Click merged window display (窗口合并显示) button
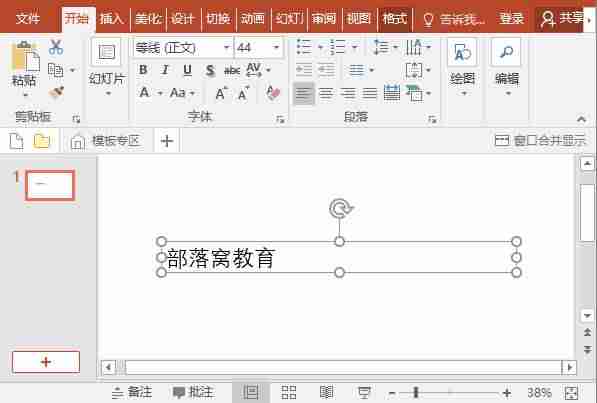 (540, 141)
